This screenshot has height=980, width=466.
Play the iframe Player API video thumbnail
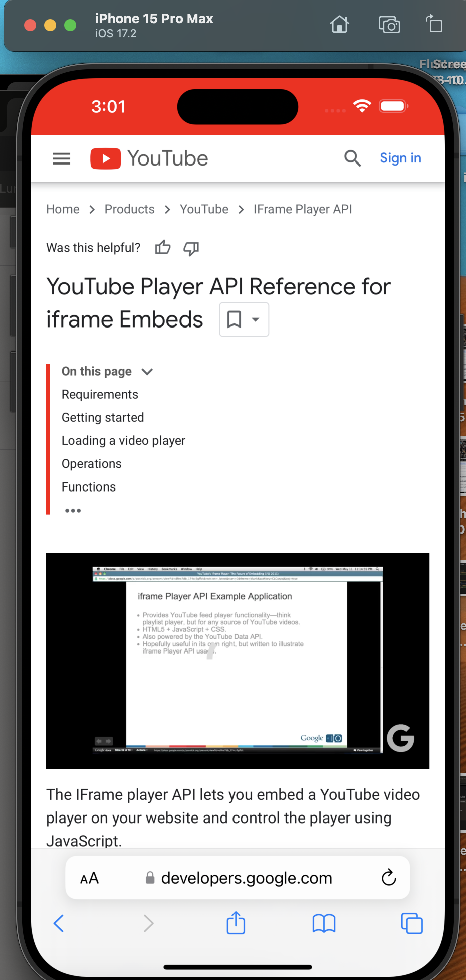(238, 661)
